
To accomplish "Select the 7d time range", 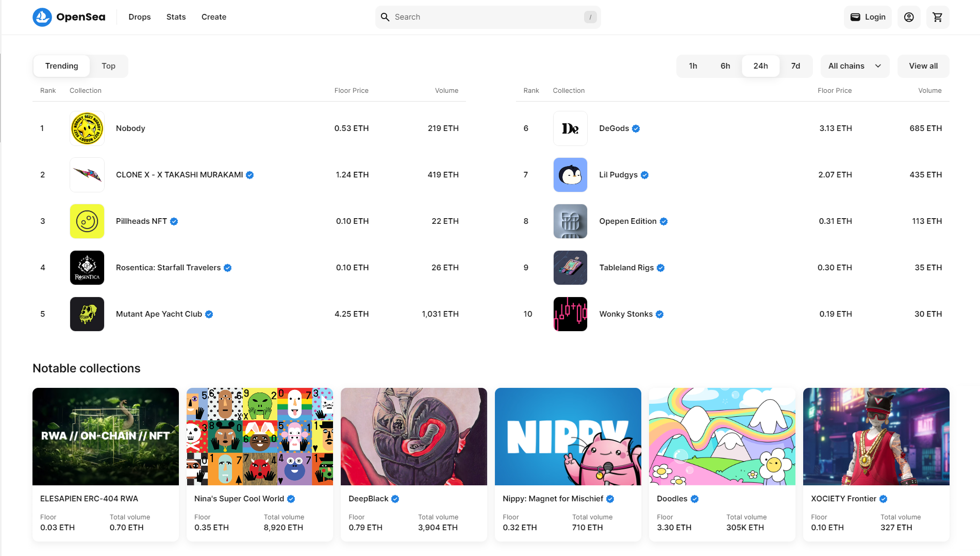I will pos(795,66).
